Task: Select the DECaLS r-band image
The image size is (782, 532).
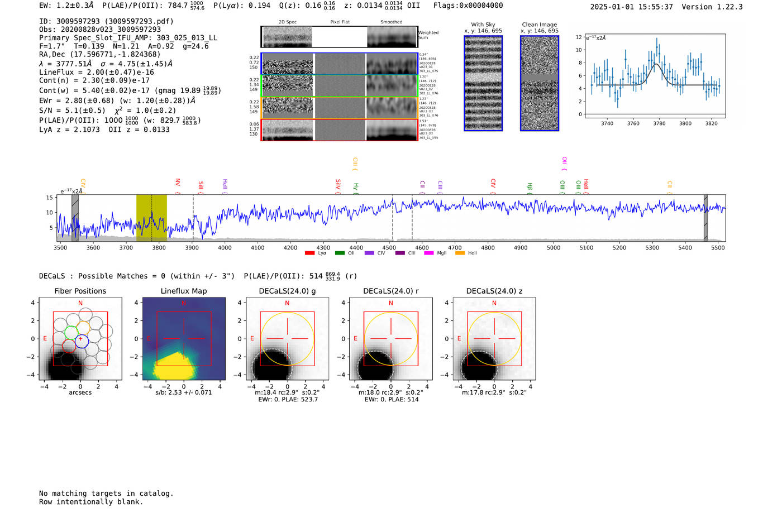Action: pyautogui.click(x=390, y=339)
